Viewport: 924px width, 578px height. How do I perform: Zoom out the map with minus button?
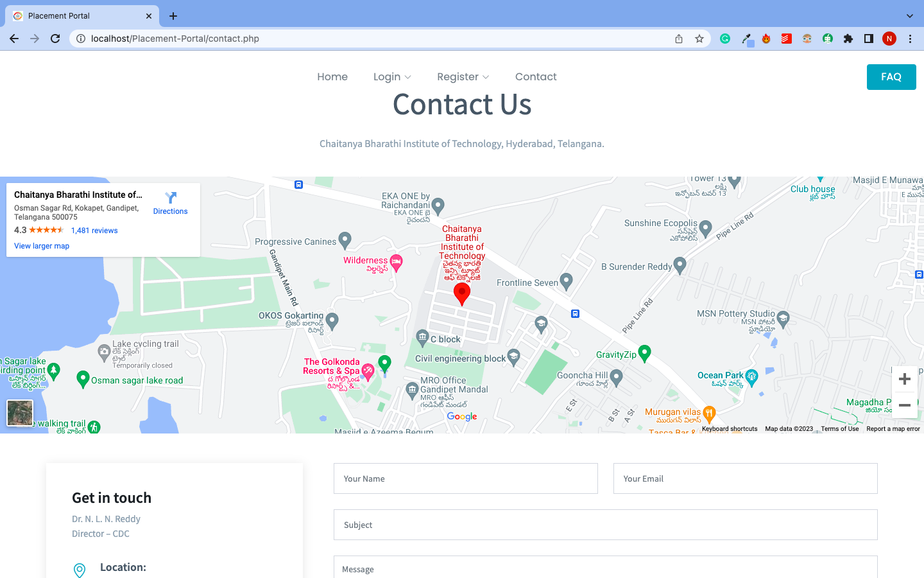pos(905,405)
